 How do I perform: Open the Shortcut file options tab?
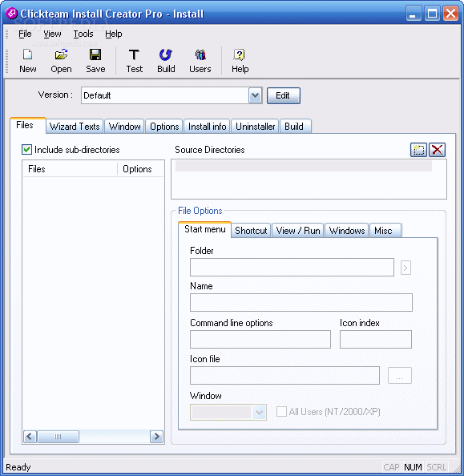click(251, 231)
